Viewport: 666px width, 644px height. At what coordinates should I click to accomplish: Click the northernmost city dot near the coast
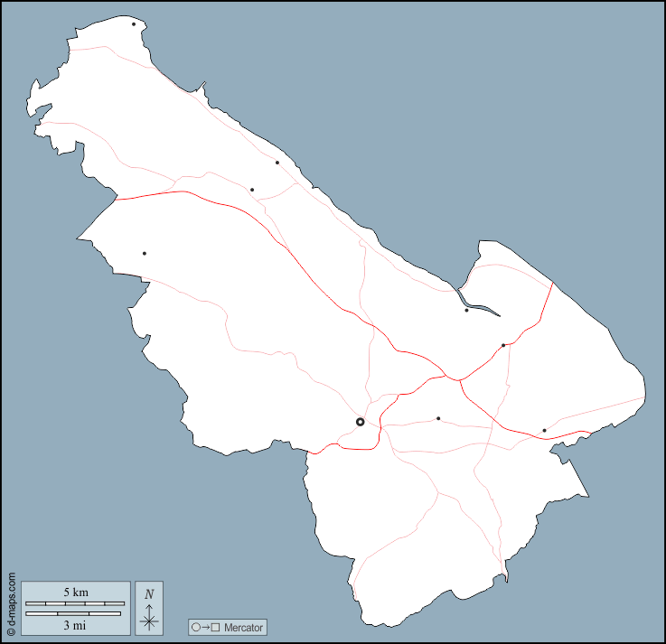point(134,24)
